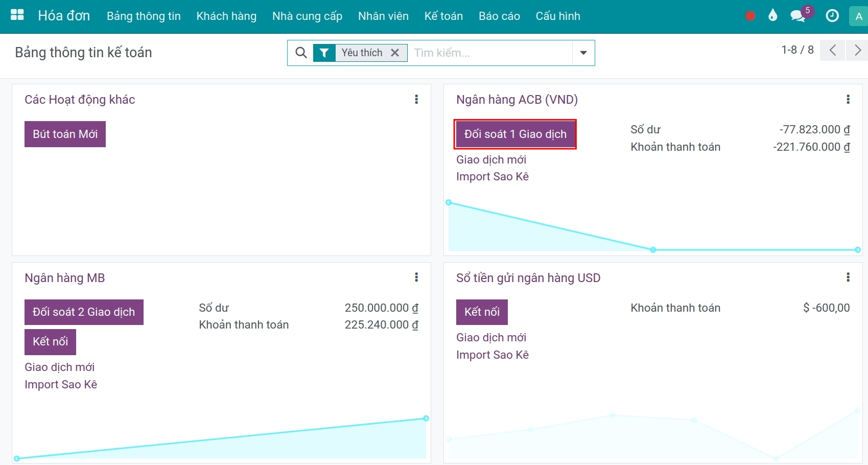Focus the Tìm kiếm search field
Screen dimensions: 868x465
490,53
